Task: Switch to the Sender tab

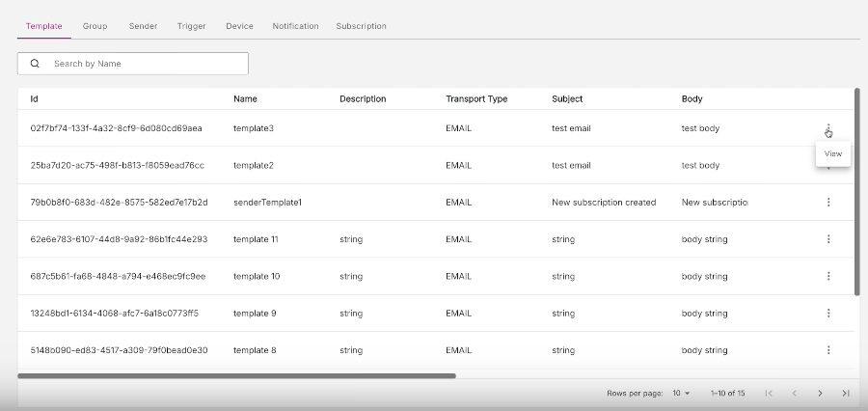Action: coord(143,26)
